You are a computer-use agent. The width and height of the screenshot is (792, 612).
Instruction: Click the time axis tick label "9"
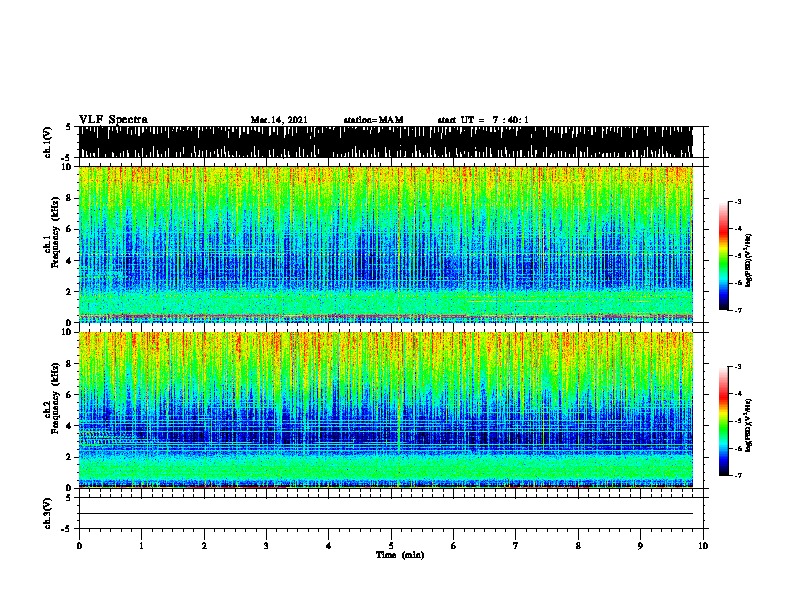coord(640,546)
